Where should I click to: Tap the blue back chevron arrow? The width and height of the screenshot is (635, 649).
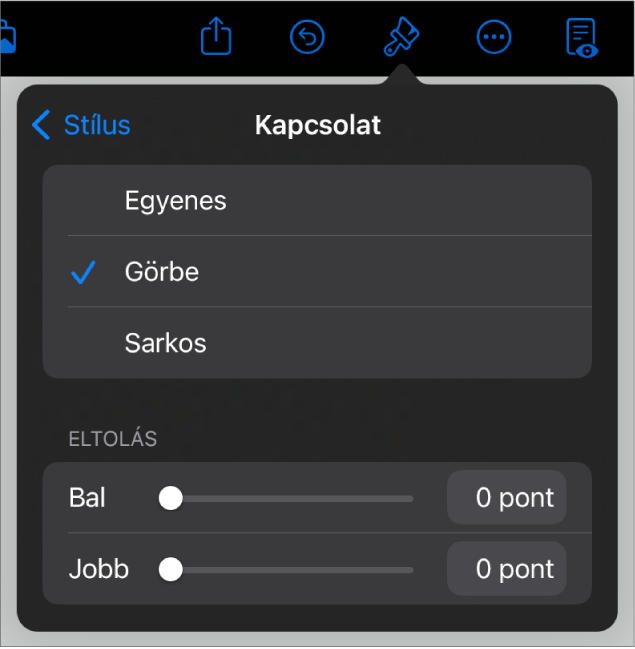point(41,125)
